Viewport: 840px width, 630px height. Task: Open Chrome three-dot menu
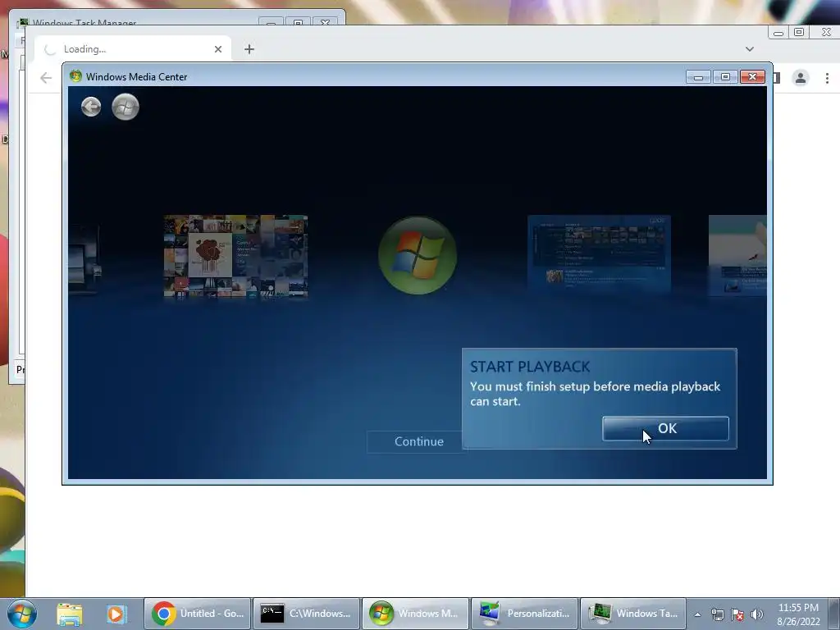tap(827, 78)
